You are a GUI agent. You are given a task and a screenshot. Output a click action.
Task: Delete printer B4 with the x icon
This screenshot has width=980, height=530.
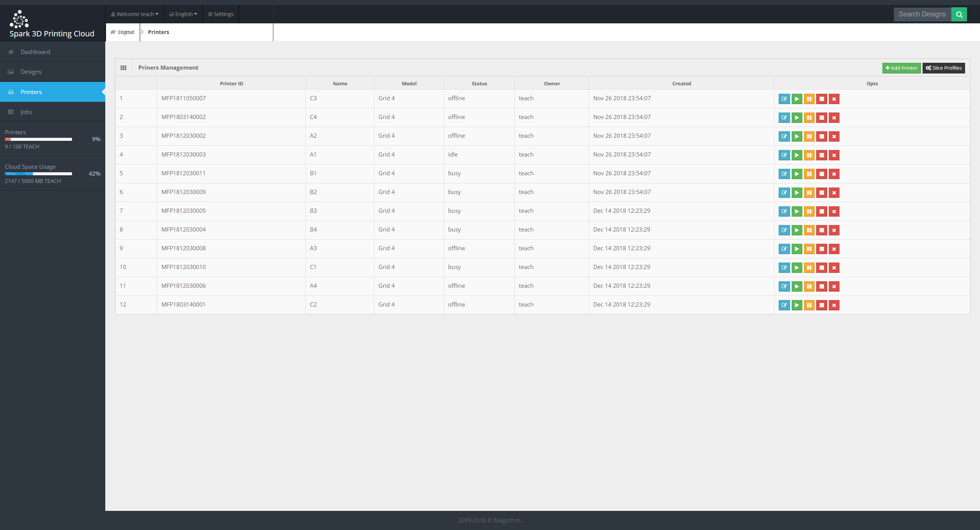click(x=834, y=230)
